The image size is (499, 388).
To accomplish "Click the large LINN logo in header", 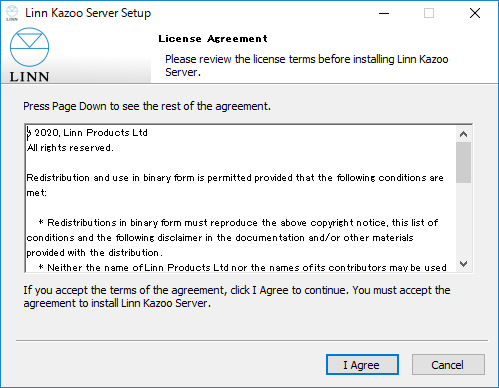I will click(x=29, y=55).
